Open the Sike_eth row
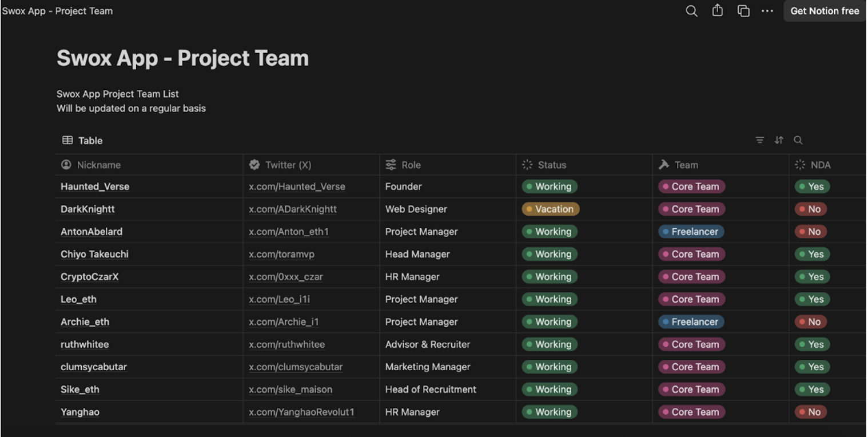The image size is (868, 437). 80,390
